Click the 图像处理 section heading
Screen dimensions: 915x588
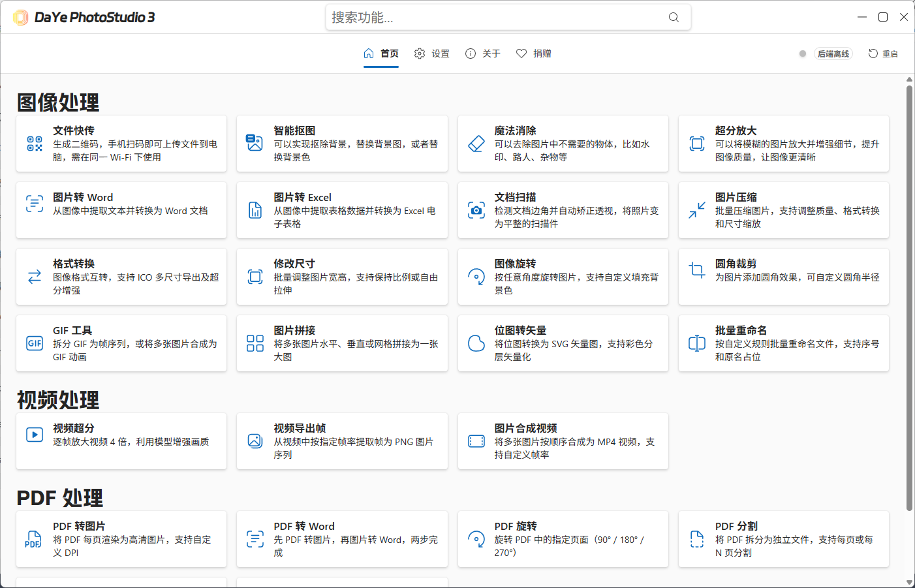tap(58, 102)
